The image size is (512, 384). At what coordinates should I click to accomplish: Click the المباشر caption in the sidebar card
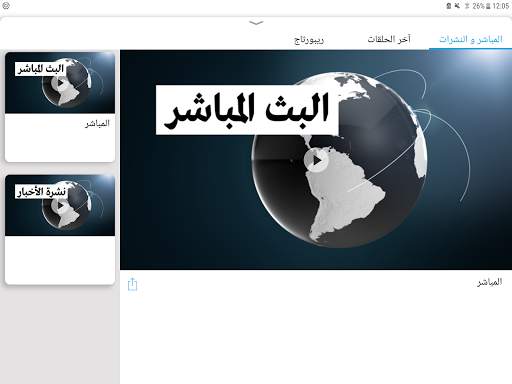tap(97, 124)
